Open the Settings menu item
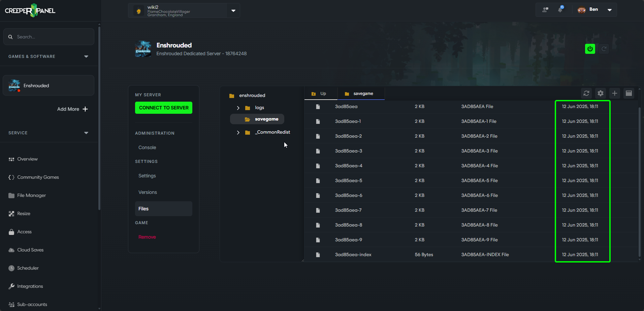 tap(147, 176)
